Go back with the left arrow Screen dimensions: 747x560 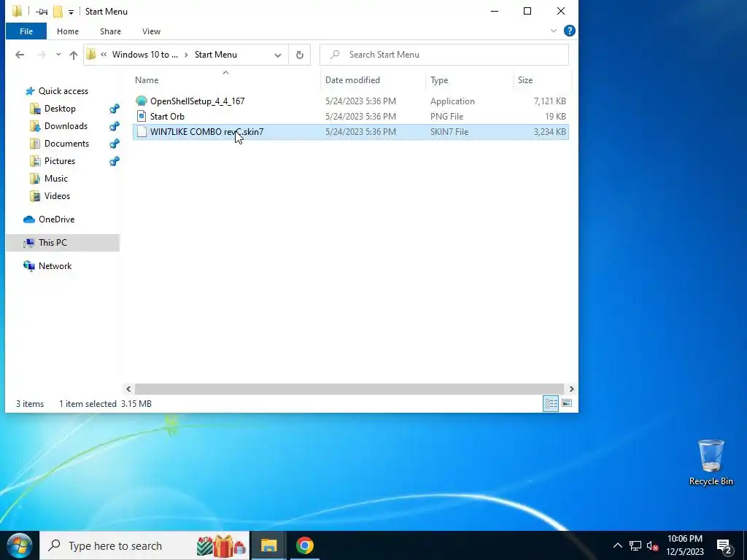[20, 55]
